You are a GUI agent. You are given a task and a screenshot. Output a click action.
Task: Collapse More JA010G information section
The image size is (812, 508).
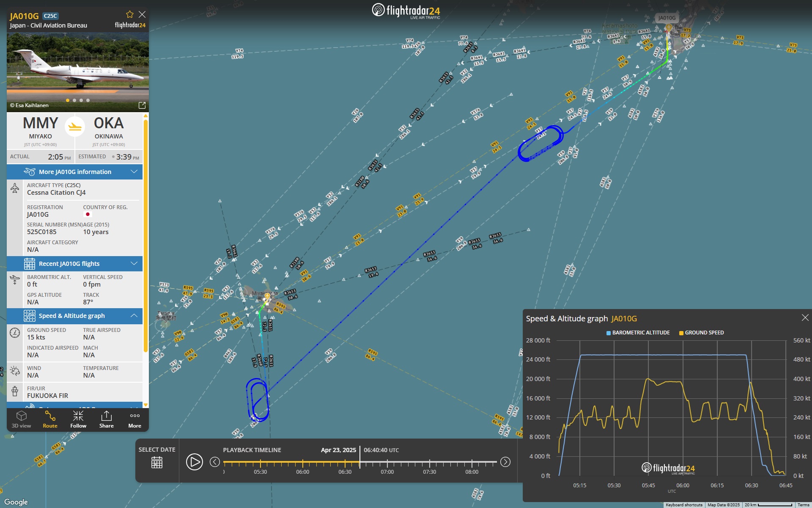tap(134, 171)
